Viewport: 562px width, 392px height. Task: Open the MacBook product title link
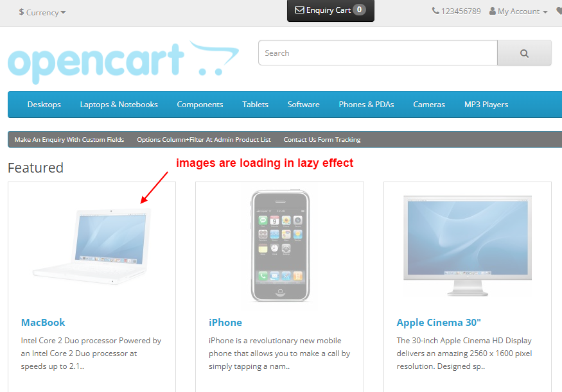click(43, 323)
